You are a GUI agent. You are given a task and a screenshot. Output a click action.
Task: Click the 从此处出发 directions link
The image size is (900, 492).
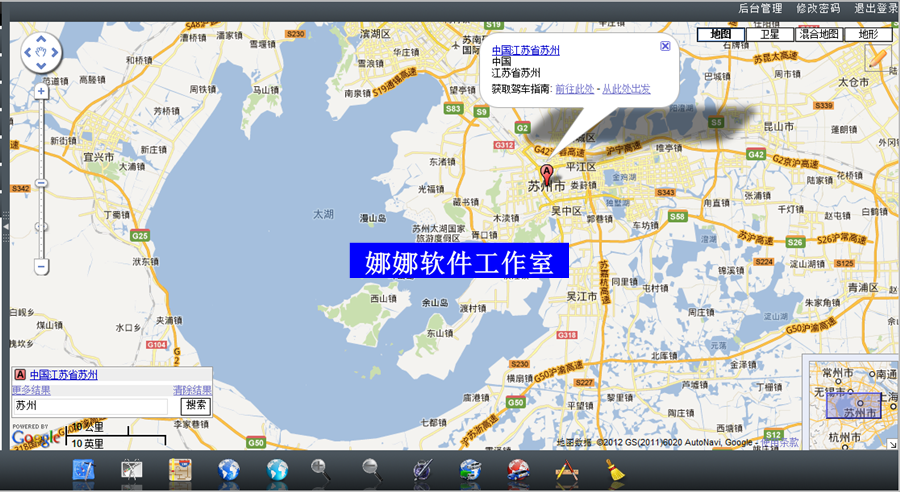(x=626, y=89)
